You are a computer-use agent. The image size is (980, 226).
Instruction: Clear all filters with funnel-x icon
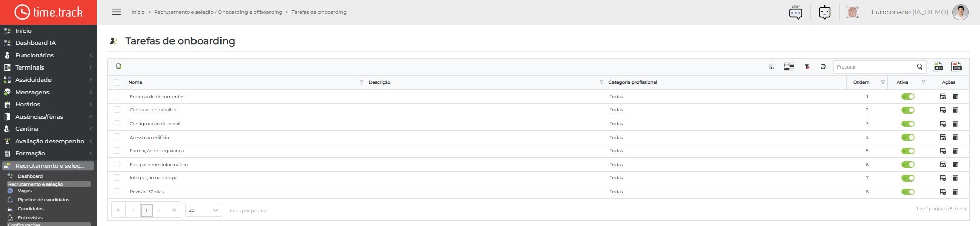click(x=807, y=66)
